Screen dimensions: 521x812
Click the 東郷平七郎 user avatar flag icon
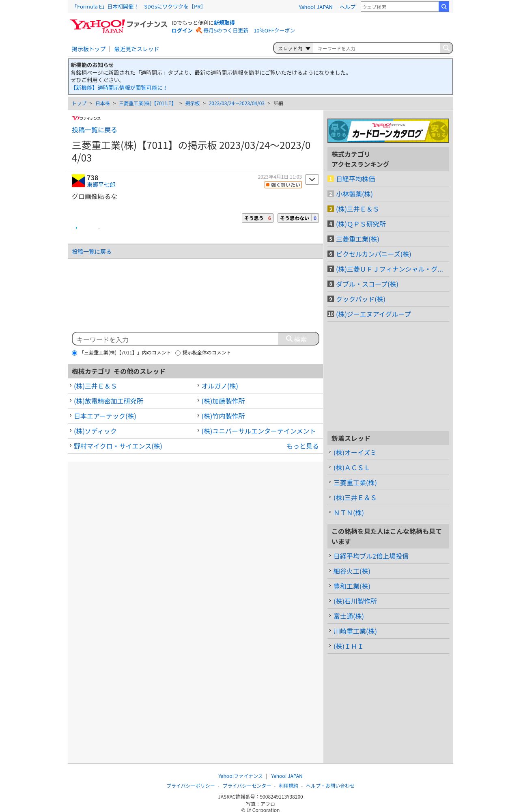(78, 181)
